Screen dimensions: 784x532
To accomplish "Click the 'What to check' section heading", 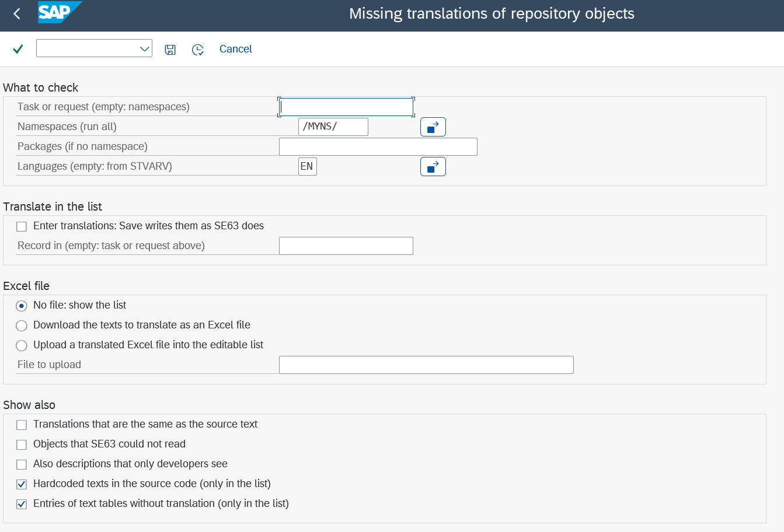I will pos(41,87).
